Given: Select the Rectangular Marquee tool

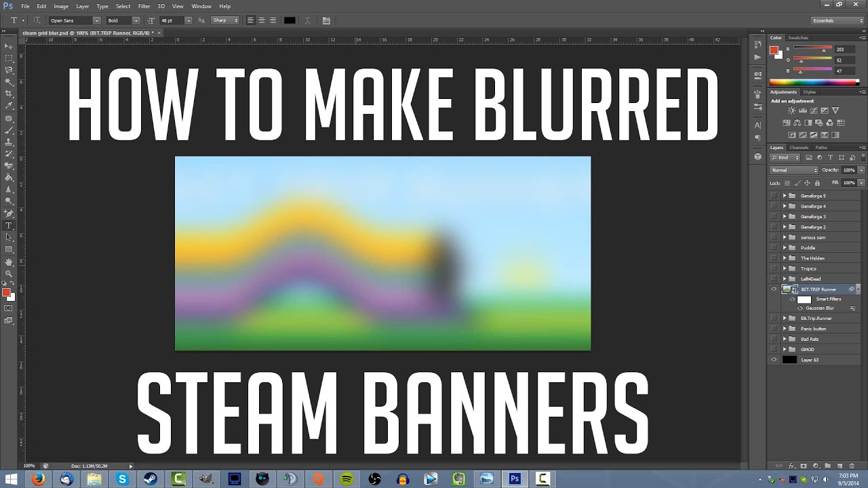Looking at the screenshot, I should pos(9,58).
